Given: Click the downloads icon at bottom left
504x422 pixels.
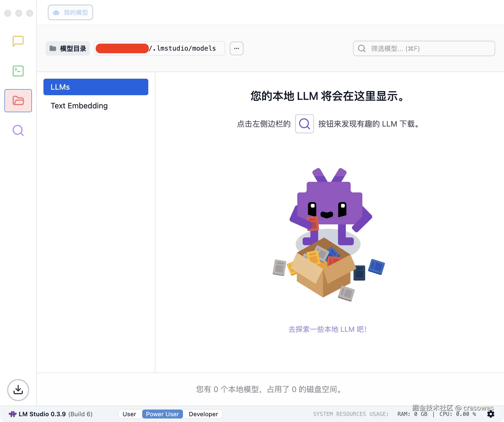Looking at the screenshot, I should coord(18,390).
